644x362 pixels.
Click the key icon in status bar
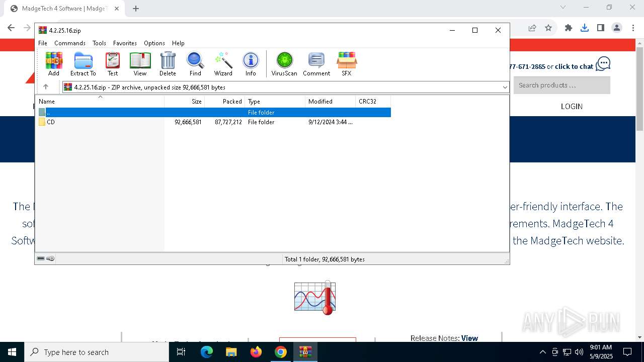tap(50, 259)
